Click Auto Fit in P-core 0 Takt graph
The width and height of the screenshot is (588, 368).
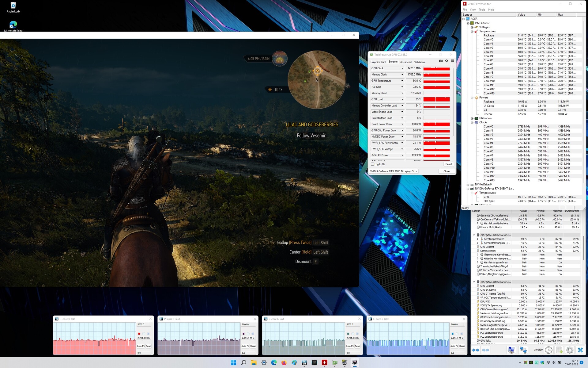tap(141, 346)
